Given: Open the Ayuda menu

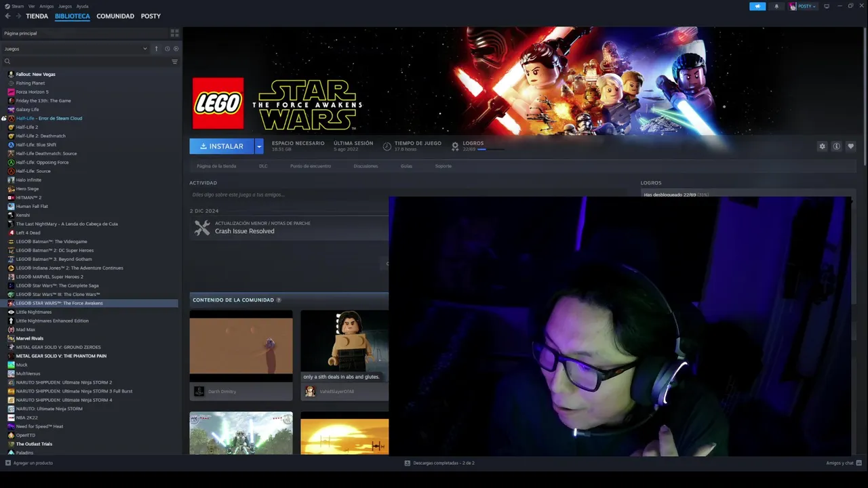Looking at the screenshot, I should point(82,6).
